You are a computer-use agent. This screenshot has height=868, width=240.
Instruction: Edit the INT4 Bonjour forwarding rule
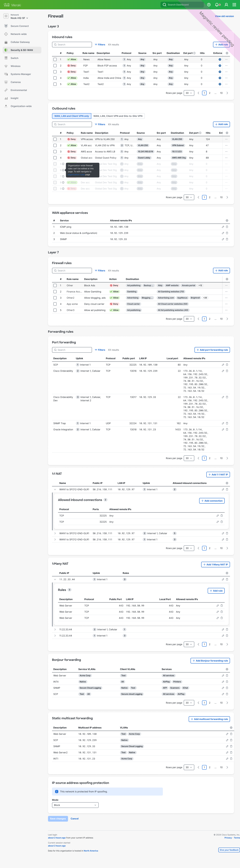pos(223,682)
